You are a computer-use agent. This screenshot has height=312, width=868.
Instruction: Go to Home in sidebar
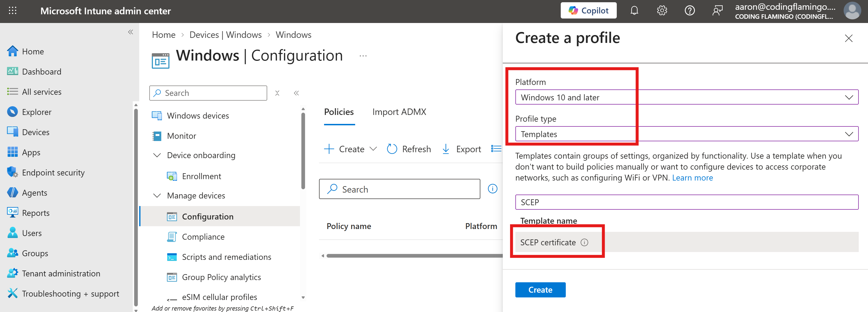point(33,51)
